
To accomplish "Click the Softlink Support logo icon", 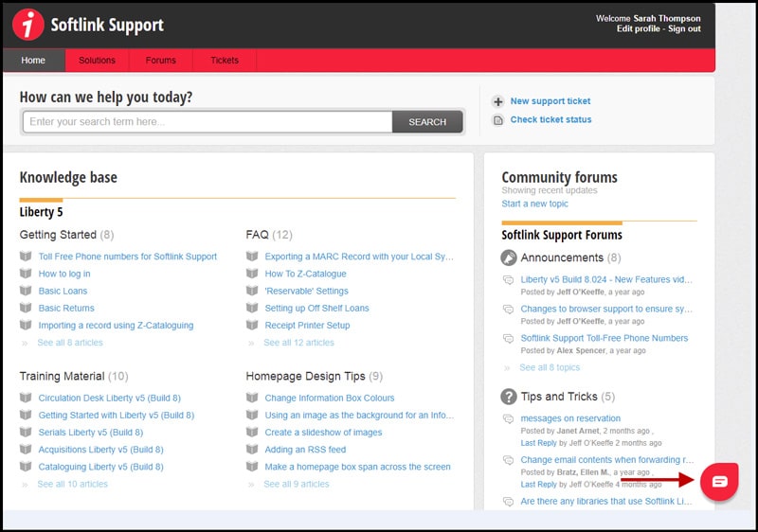I will [x=28, y=24].
